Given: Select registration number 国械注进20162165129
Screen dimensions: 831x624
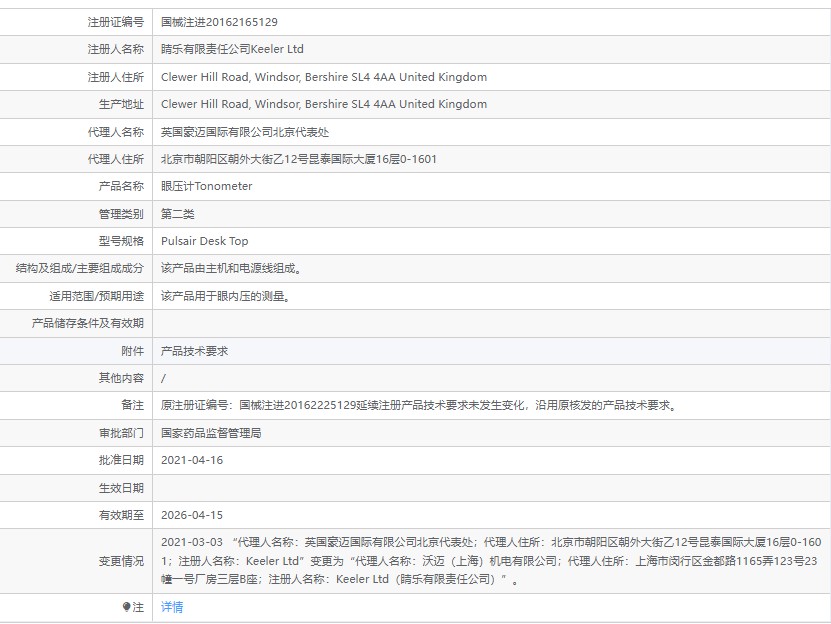Looking at the screenshot, I should coord(219,22).
